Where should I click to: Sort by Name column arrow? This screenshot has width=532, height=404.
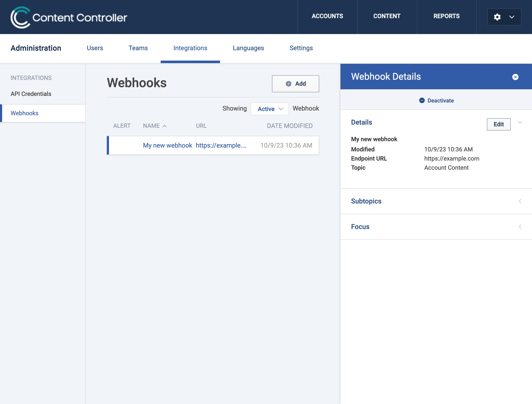pyautogui.click(x=165, y=126)
